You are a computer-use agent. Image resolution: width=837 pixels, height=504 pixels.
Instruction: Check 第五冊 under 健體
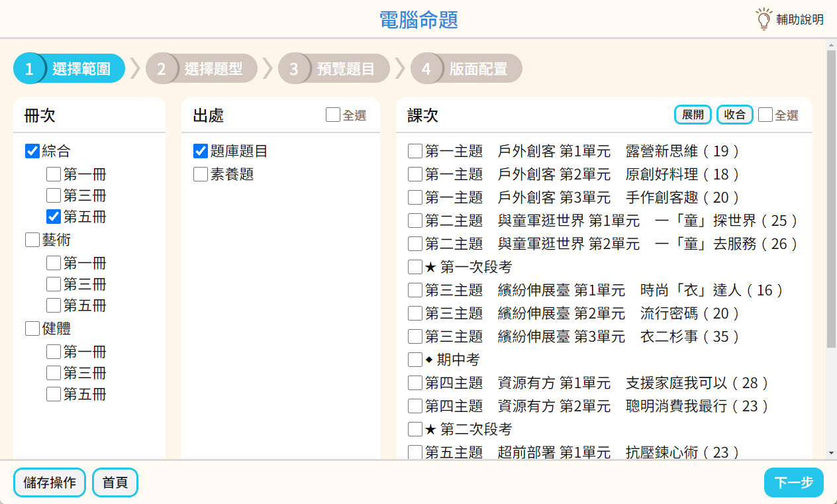(x=54, y=394)
